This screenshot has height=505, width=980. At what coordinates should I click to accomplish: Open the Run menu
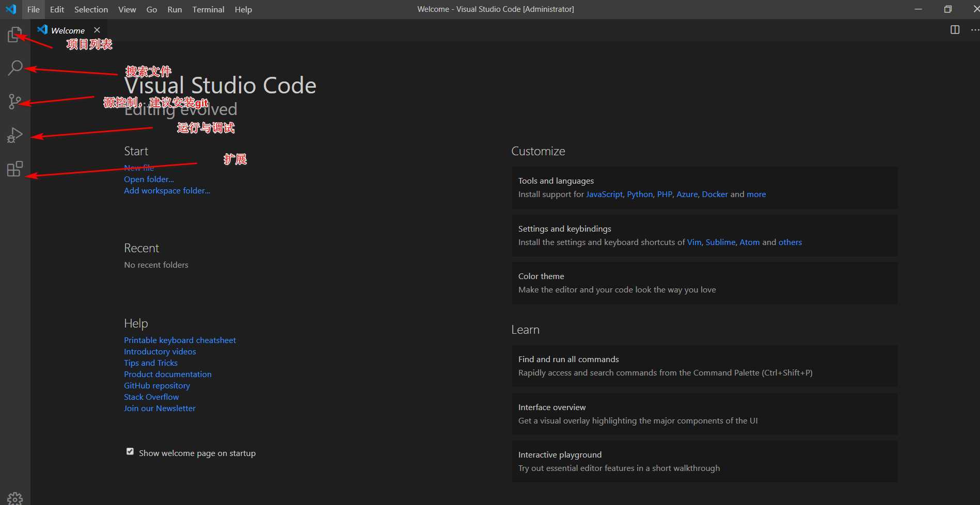175,9
